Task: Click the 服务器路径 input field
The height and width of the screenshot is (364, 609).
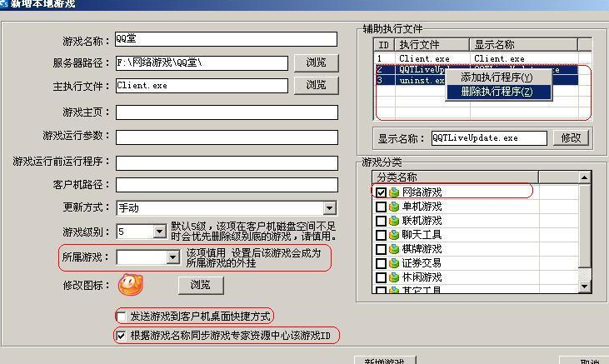Action: coord(202,63)
